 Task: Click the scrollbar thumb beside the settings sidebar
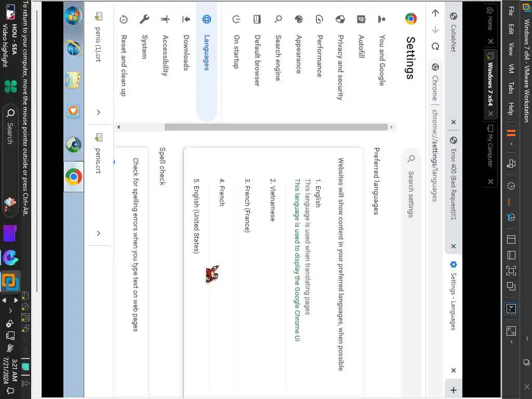pyautogui.click(x=276, y=127)
